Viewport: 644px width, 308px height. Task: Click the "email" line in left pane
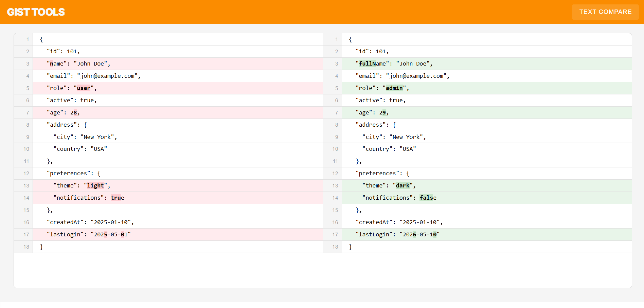pos(178,76)
